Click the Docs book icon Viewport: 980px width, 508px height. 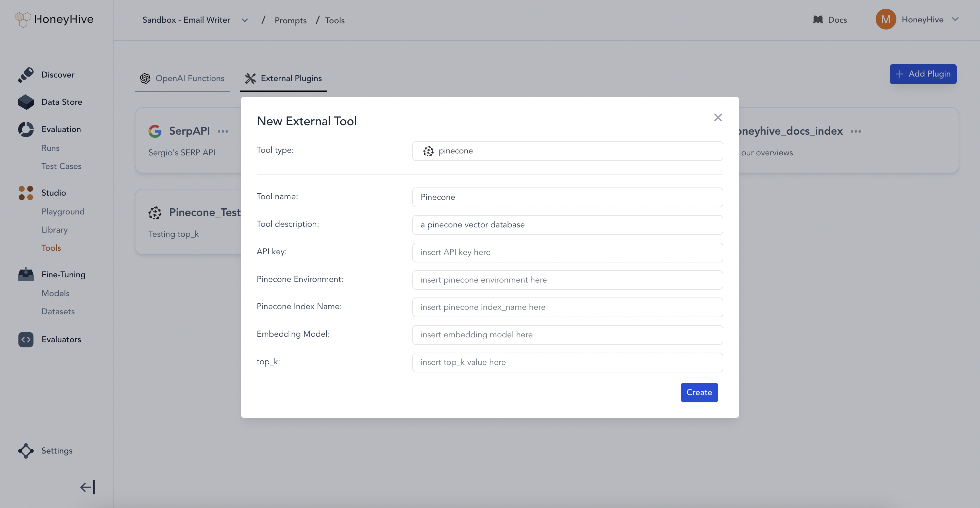pyautogui.click(x=818, y=20)
